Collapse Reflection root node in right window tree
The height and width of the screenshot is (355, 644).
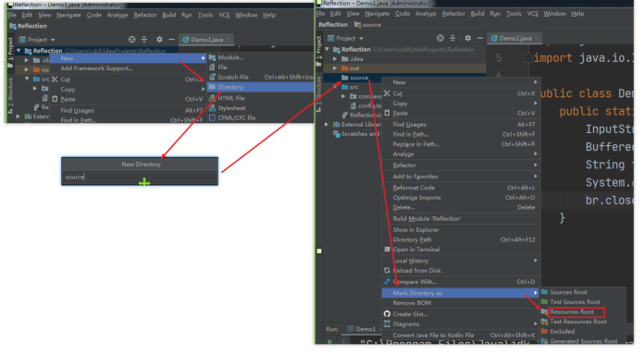(x=328, y=49)
